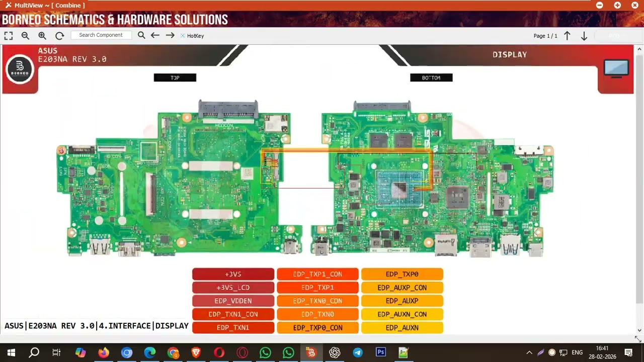The width and height of the screenshot is (644, 362).
Task: Open Microsoft Edge from the taskbar
Action: 149,352
